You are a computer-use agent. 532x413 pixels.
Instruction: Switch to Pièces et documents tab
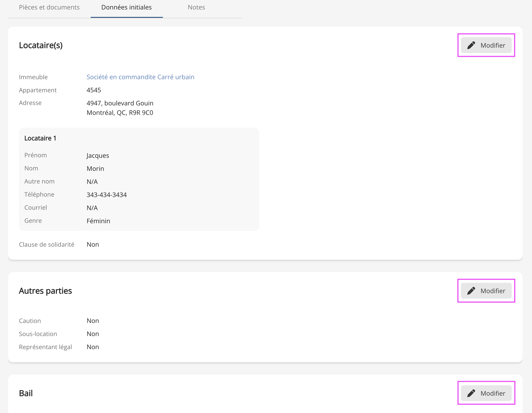click(x=49, y=7)
